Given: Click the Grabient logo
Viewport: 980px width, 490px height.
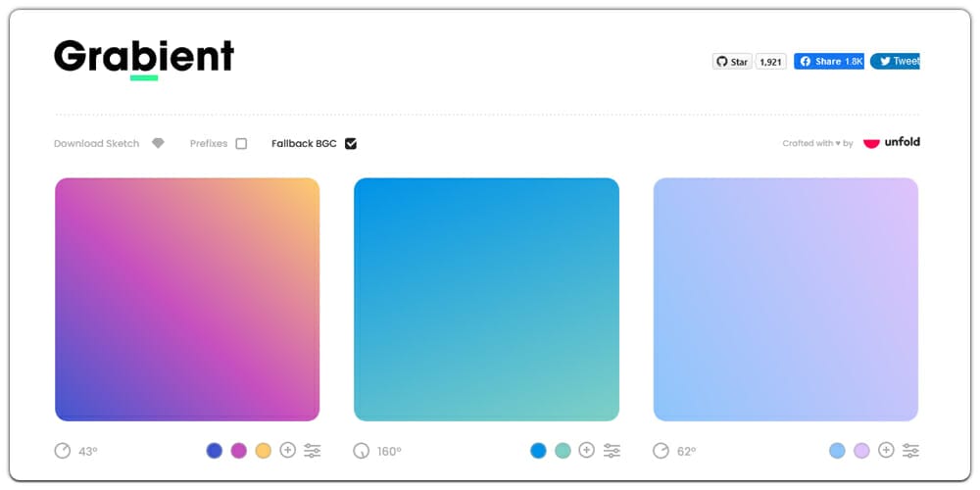Looking at the screenshot, I should pos(144,57).
